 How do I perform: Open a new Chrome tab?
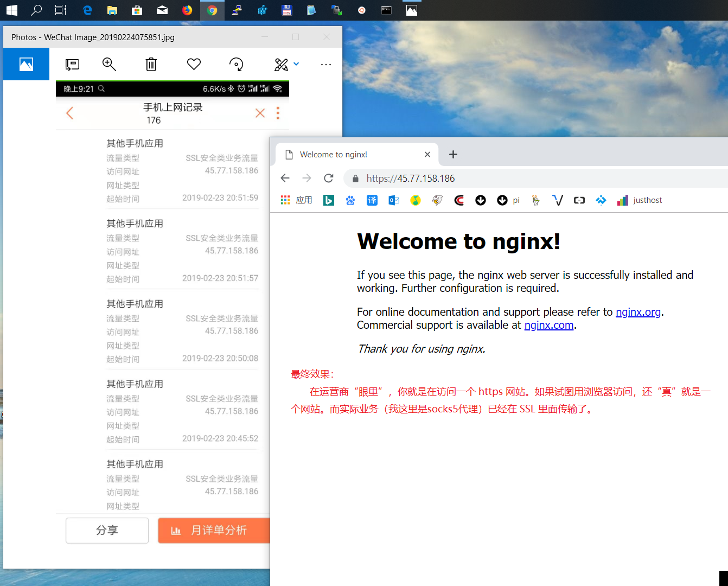point(454,155)
